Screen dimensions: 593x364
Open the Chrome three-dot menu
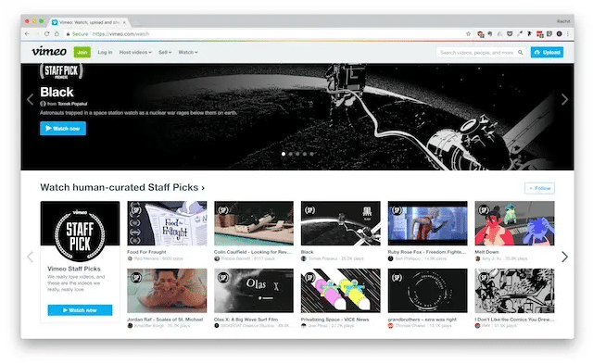[568, 33]
